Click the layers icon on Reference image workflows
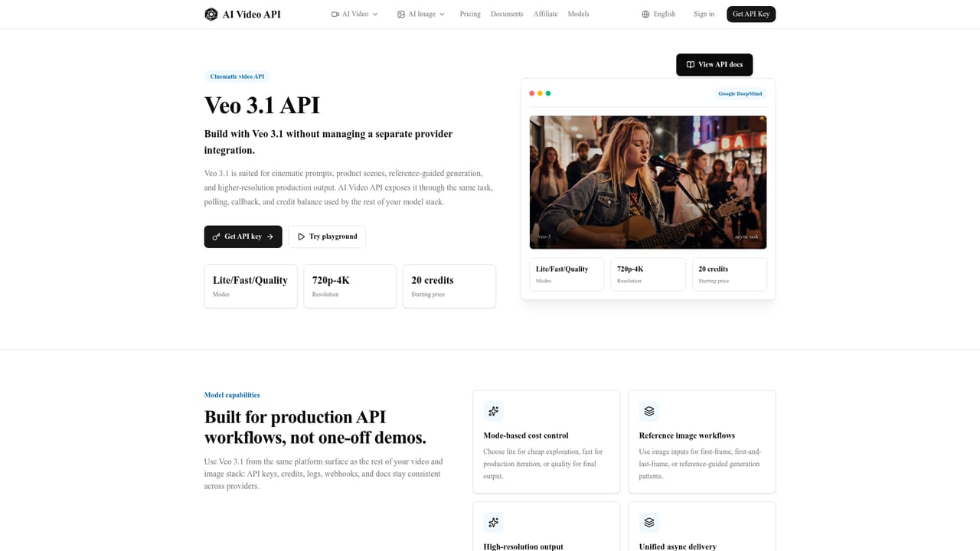The height and width of the screenshot is (551, 980). click(x=649, y=411)
